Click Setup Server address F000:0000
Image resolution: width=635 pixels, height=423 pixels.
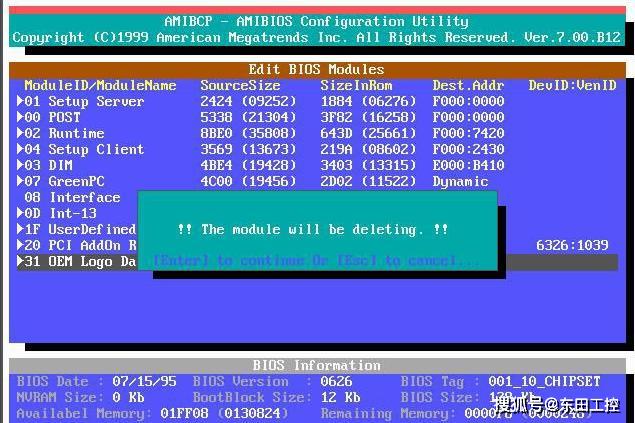469,101
